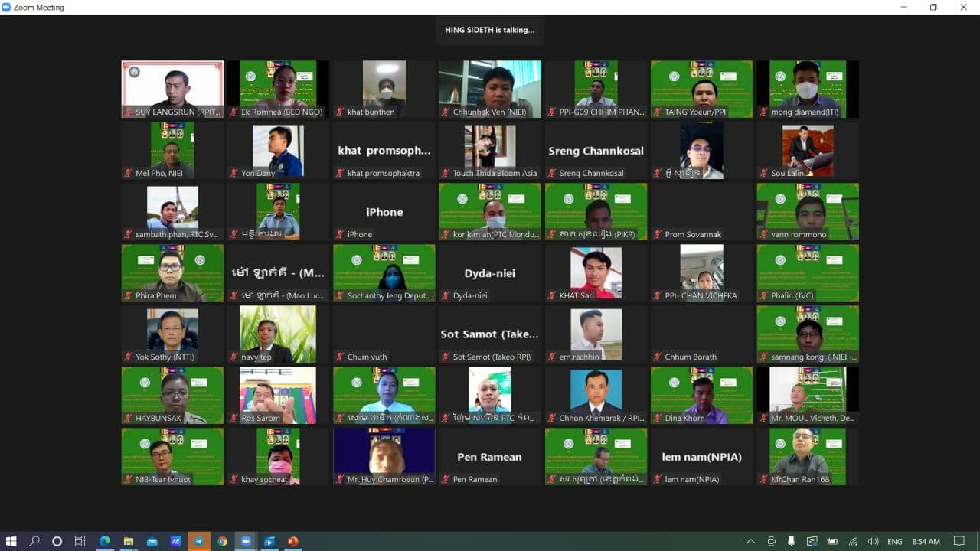
Task: Select Chhunhak Ven (NIEI) video tile
Action: click(490, 89)
